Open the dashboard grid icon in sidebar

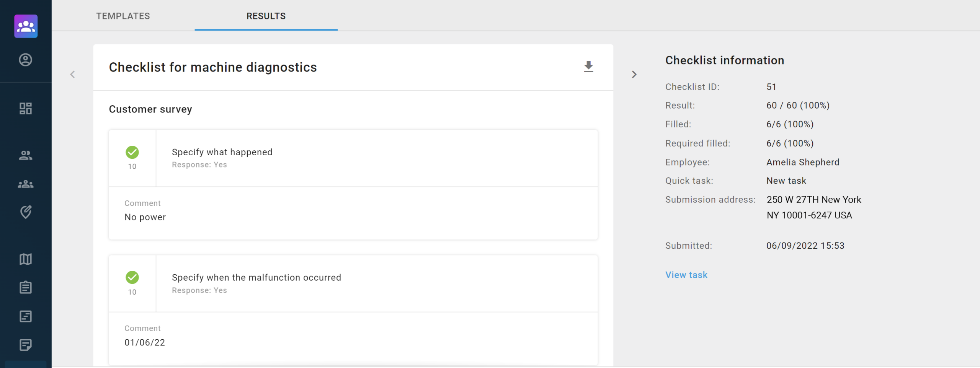[26, 109]
